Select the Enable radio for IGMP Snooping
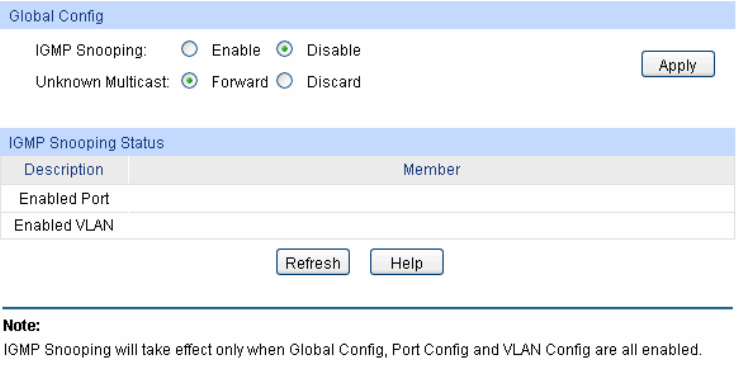Image resolution: width=738 pixels, height=378 pixels. 189,49
